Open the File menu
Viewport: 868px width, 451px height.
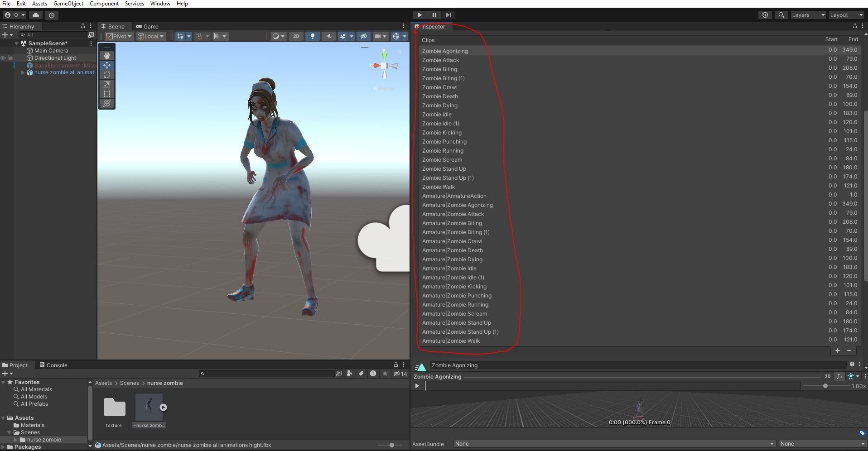(x=6, y=4)
